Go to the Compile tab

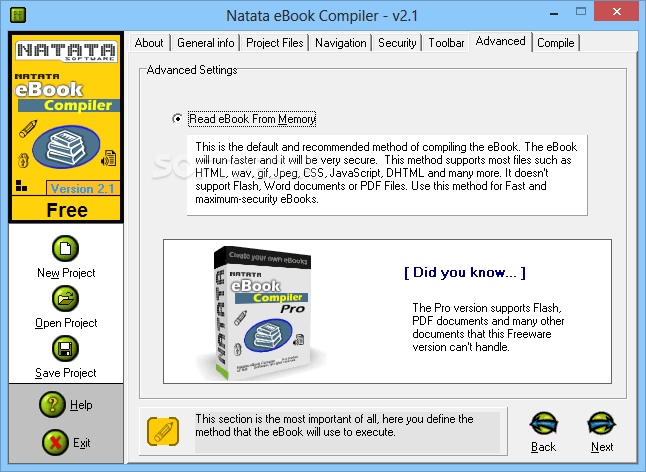point(556,43)
